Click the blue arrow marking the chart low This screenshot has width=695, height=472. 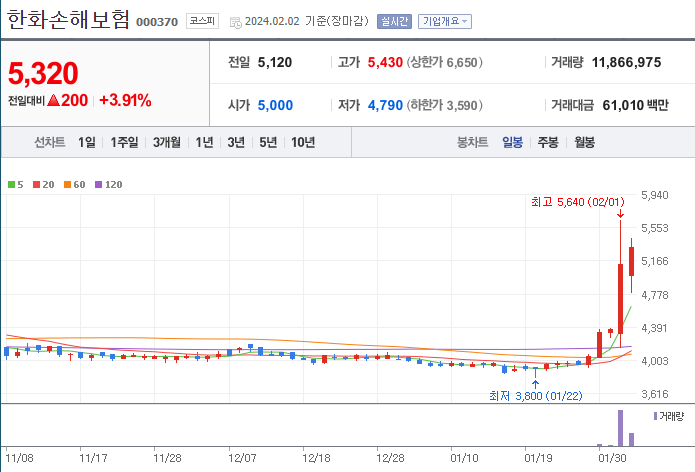(535, 384)
